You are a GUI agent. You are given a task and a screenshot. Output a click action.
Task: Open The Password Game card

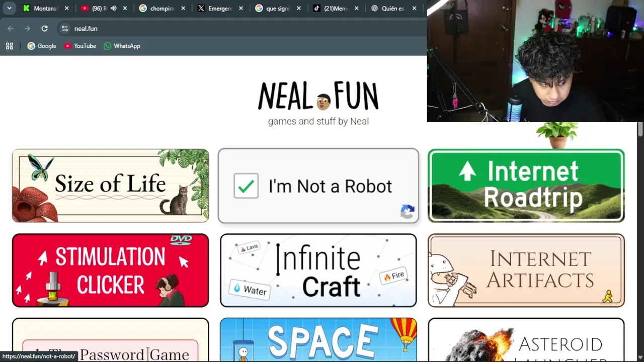click(x=110, y=339)
